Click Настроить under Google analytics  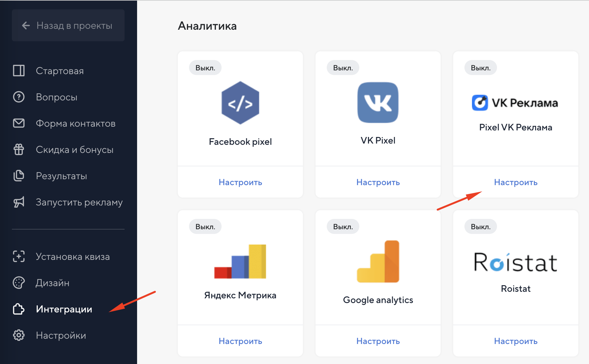[378, 341]
